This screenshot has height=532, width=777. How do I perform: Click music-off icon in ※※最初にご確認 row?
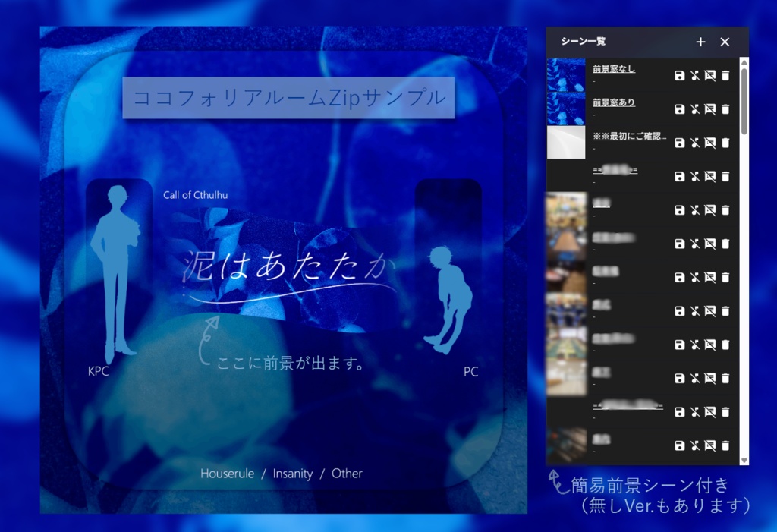(695, 143)
